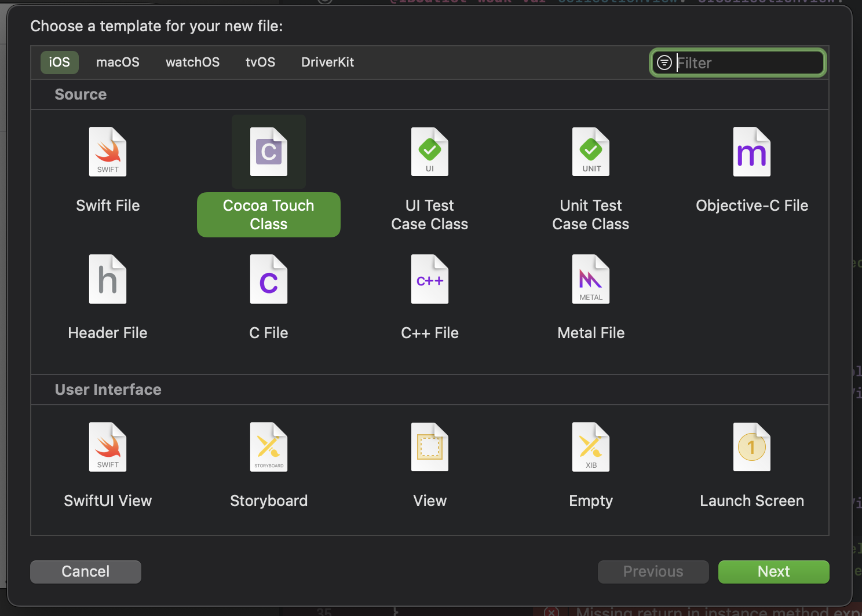Screen dimensions: 862x616
Task: Select the Header File template icon
Action: coord(108,279)
